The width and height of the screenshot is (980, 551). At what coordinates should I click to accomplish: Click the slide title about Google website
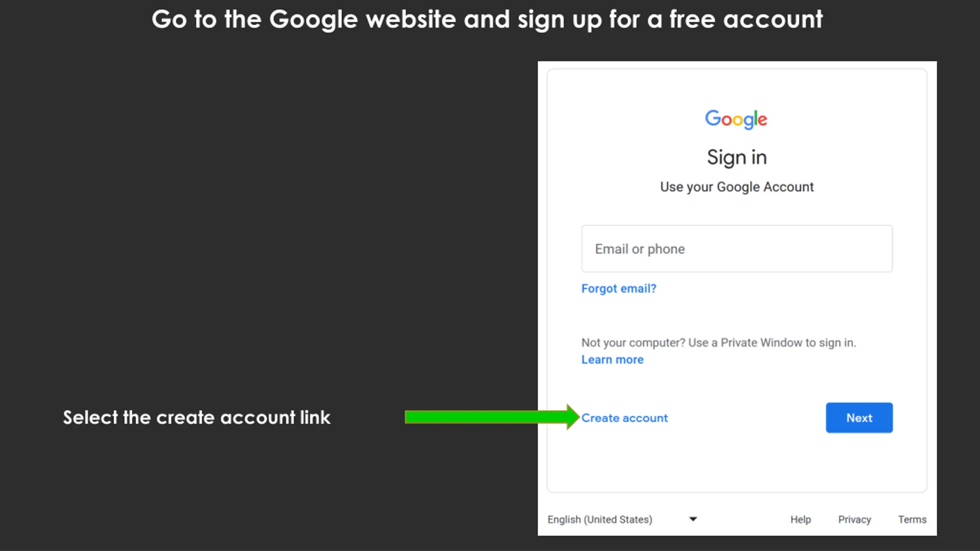point(487,19)
